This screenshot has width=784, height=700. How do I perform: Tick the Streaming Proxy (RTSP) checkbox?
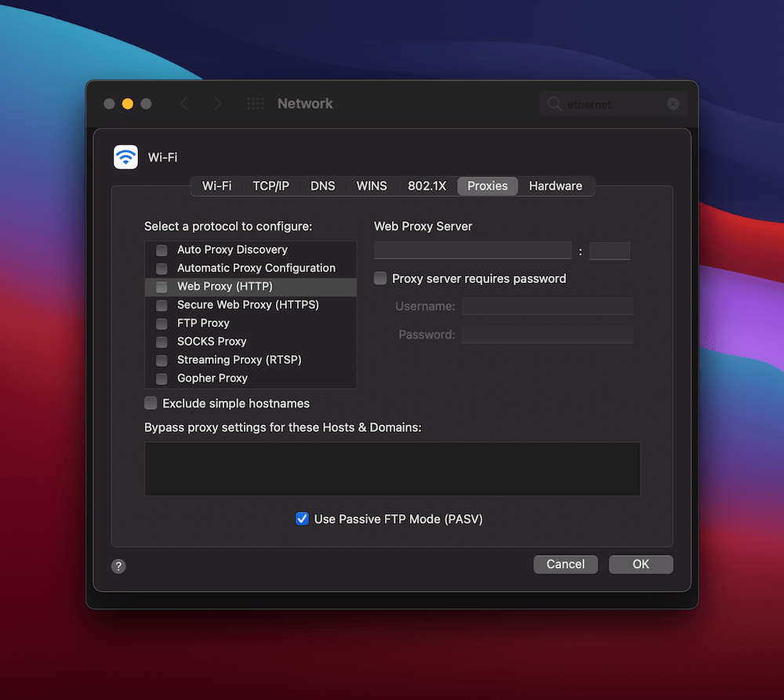click(162, 361)
